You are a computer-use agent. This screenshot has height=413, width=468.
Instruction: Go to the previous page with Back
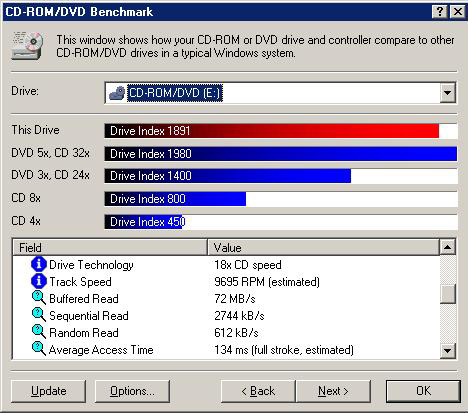[x=258, y=391]
